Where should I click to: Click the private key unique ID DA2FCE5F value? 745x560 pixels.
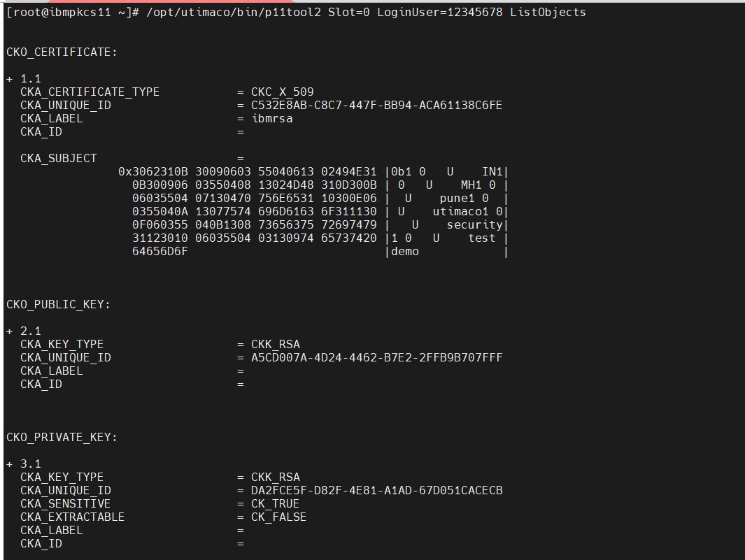[x=376, y=490]
